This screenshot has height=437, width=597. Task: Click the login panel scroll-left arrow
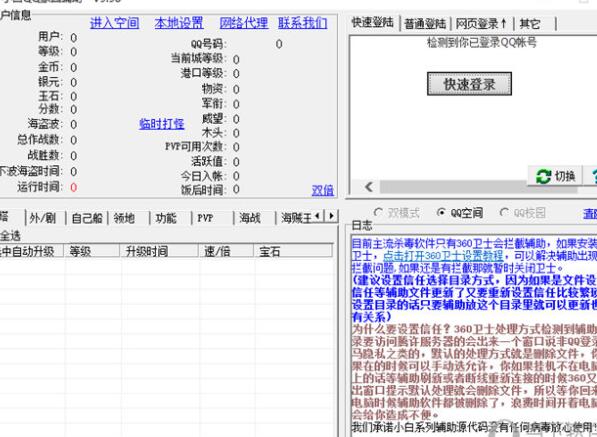369,187
